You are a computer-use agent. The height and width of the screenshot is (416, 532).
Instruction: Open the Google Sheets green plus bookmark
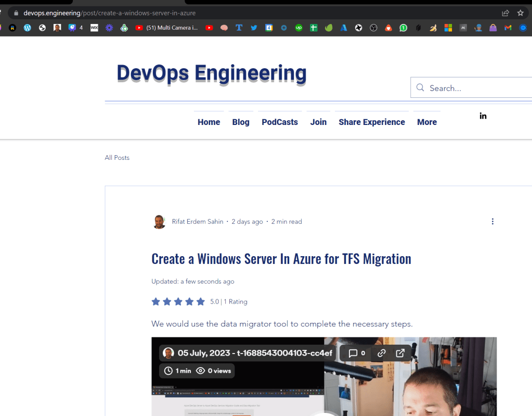pyautogui.click(x=314, y=28)
